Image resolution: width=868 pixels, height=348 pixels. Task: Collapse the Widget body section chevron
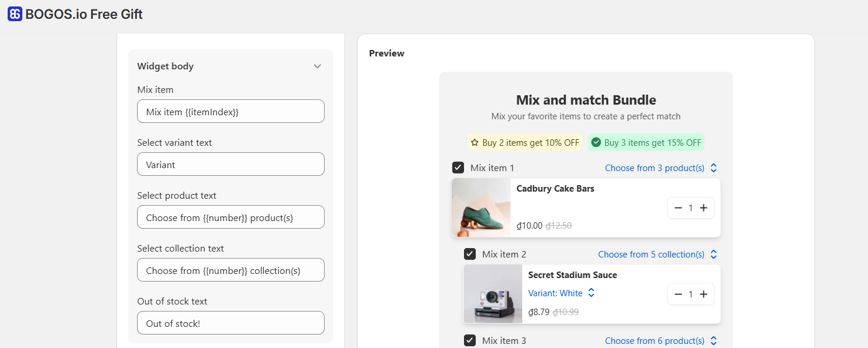tap(318, 66)
